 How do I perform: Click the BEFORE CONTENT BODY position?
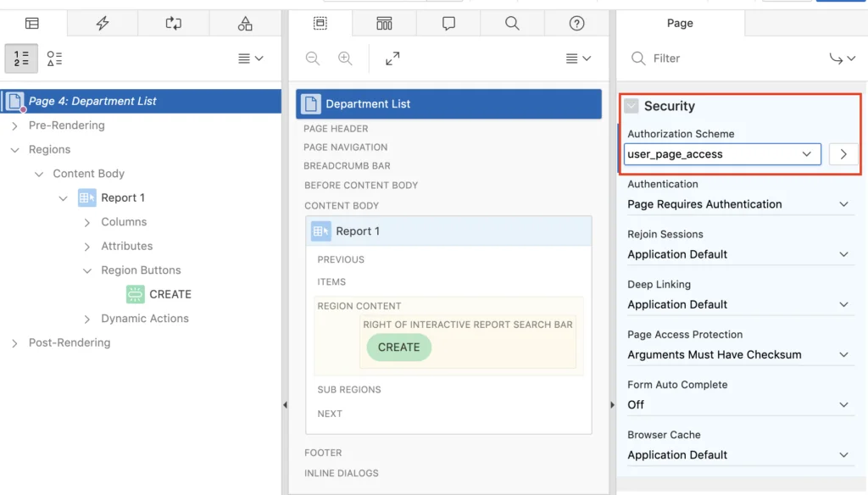[361, 186]
